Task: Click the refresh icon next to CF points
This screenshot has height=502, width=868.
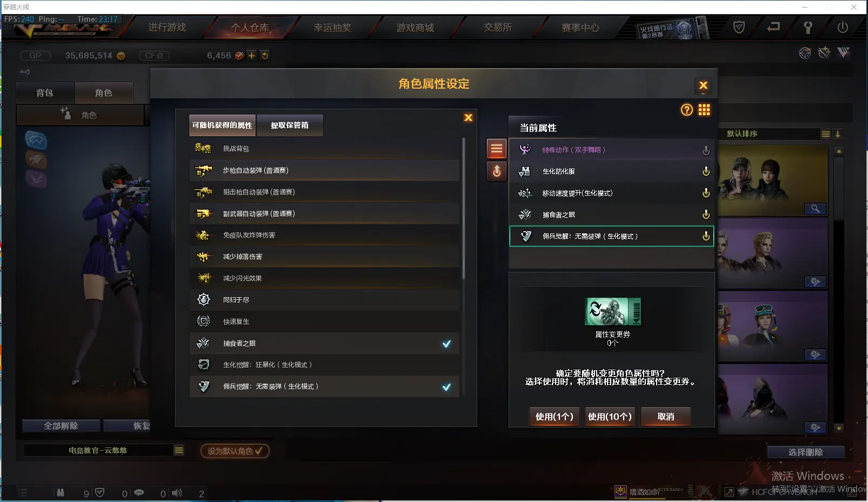Action: tap(264, 56)
